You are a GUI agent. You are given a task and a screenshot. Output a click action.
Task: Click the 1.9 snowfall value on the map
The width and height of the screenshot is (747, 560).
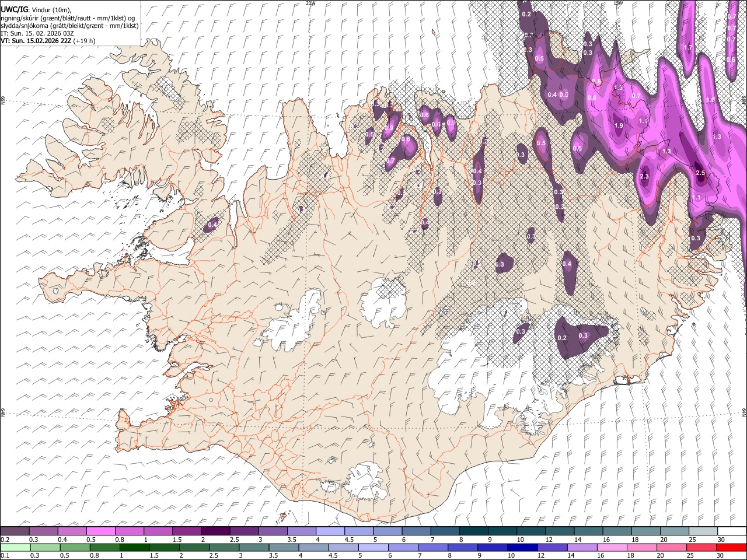click(x=619, y=125)
